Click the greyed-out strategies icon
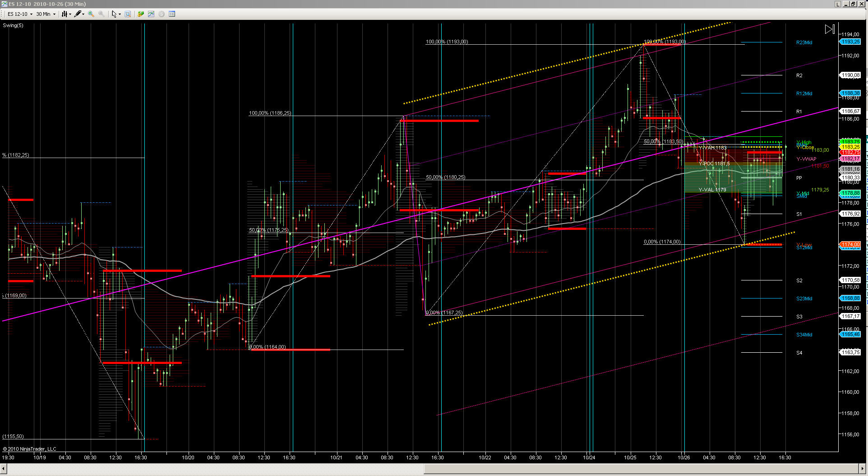This screenshot has width=868, height=476. pos(162,14)
